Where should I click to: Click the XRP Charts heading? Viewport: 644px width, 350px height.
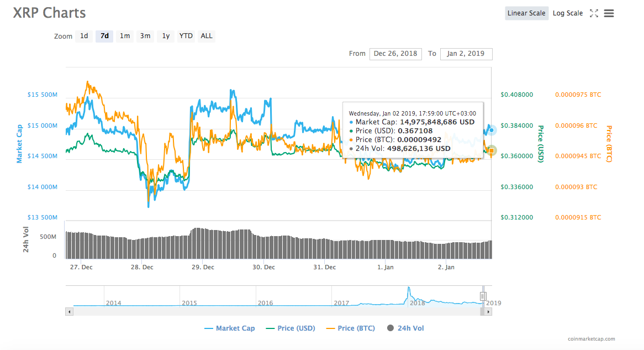[49, 13]
